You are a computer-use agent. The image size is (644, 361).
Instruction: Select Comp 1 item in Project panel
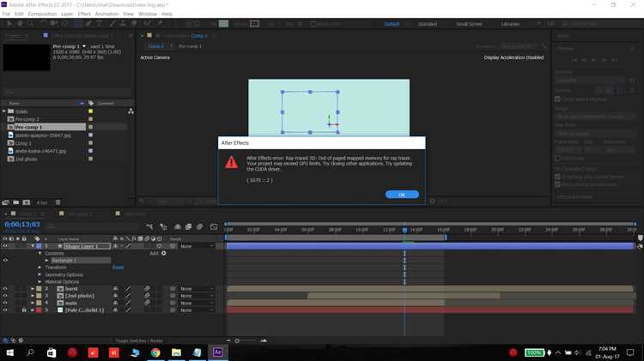tap(23, 143)
